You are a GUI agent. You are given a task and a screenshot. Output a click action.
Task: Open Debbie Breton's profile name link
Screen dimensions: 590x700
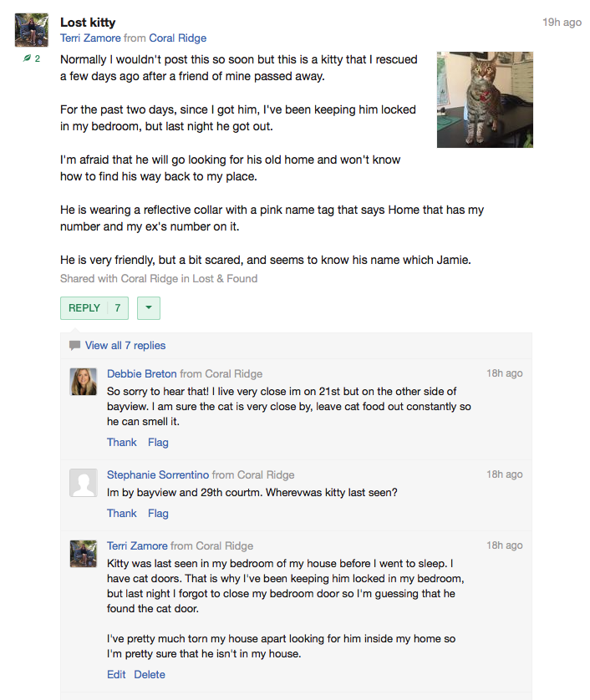(x=142, y=373)
